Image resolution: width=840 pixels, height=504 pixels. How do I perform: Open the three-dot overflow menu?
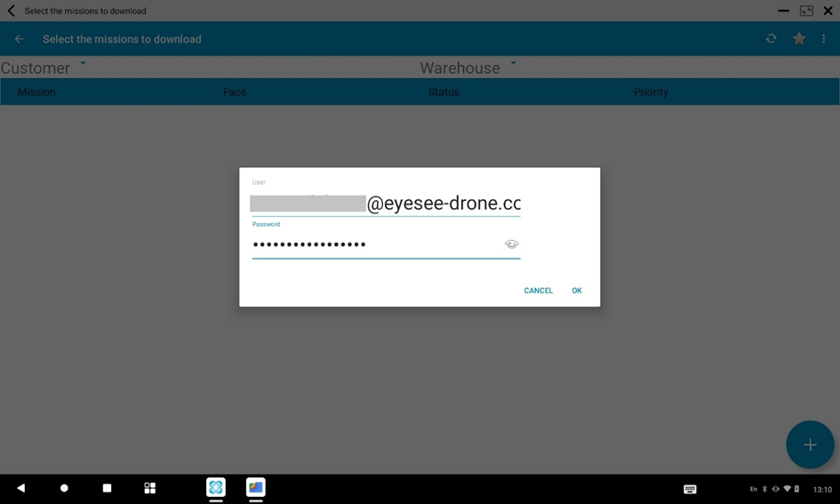[x=824, y=39]
